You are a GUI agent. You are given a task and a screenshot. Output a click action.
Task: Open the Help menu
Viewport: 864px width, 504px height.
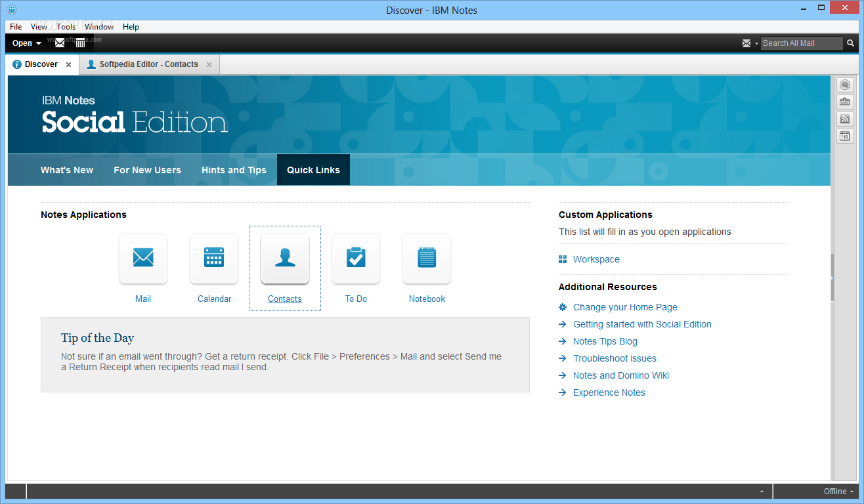131,27
